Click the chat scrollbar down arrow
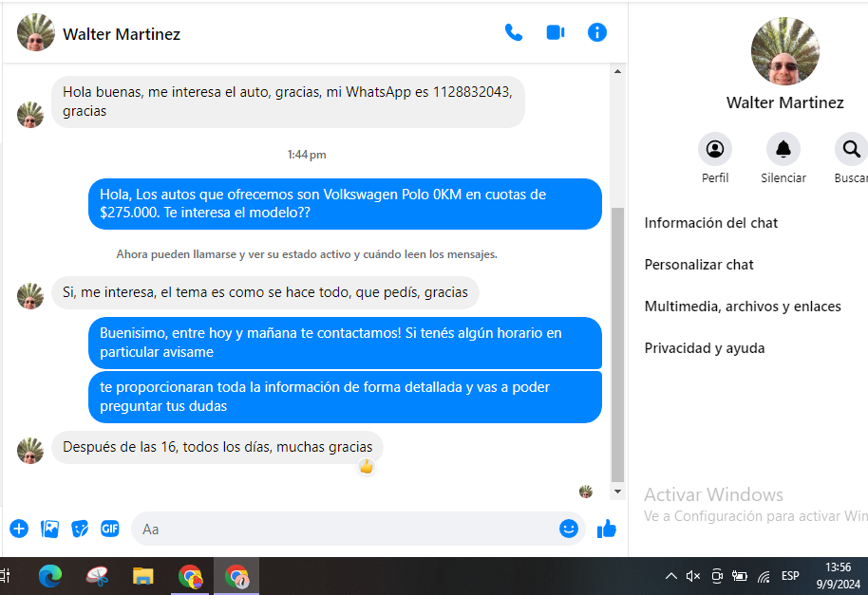 pos(618,491)
